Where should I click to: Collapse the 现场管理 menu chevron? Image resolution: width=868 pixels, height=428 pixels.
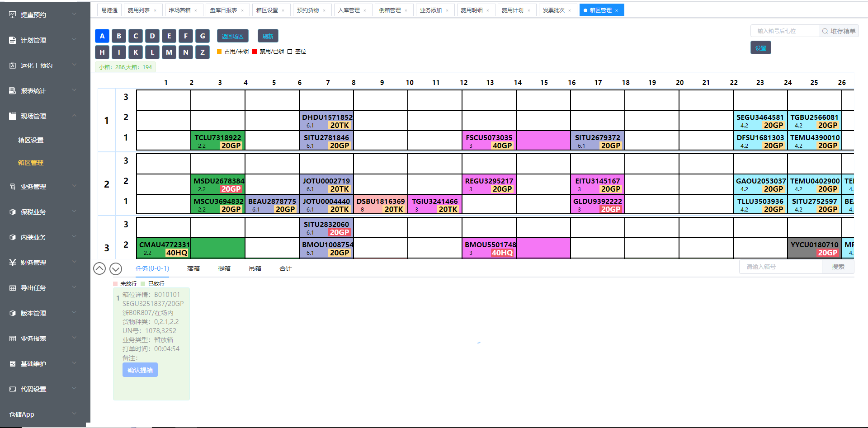(74, 116)
